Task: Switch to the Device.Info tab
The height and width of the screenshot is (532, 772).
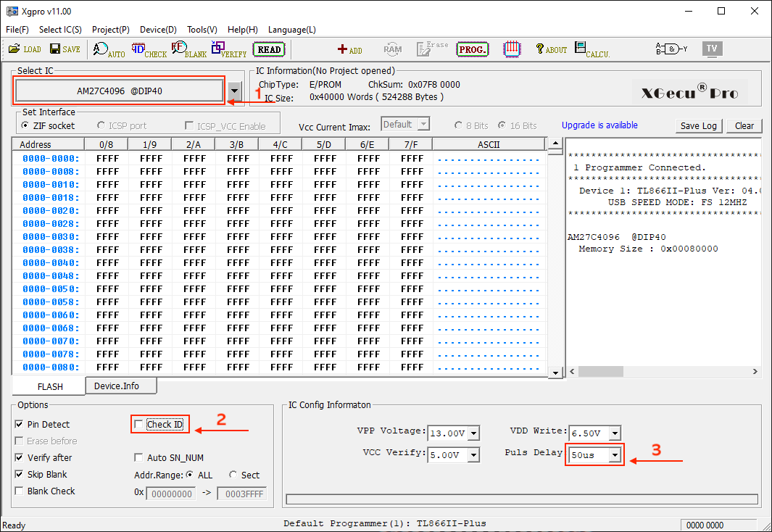Action: coord(121,386)
